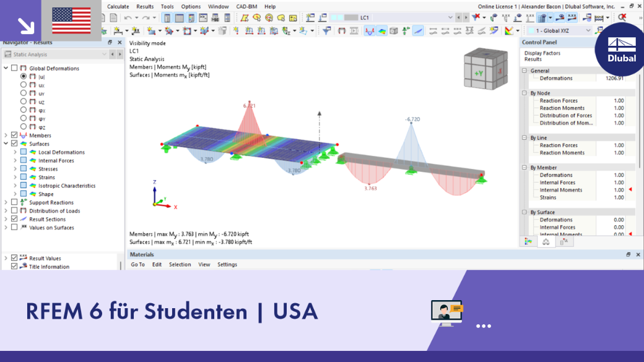Open the console window icon
The image size is (644, 362).
click(x=203, y=18)
